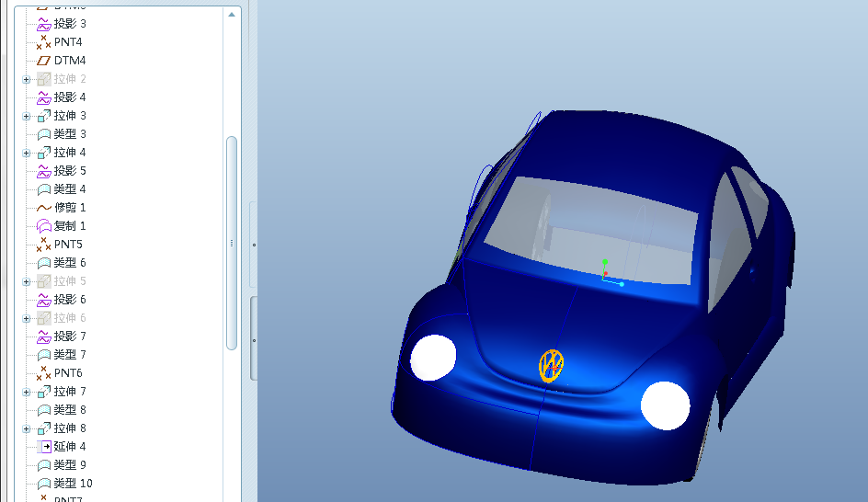Select the 投影 6 tree row

pyautogui.click(x=62, y=300)
